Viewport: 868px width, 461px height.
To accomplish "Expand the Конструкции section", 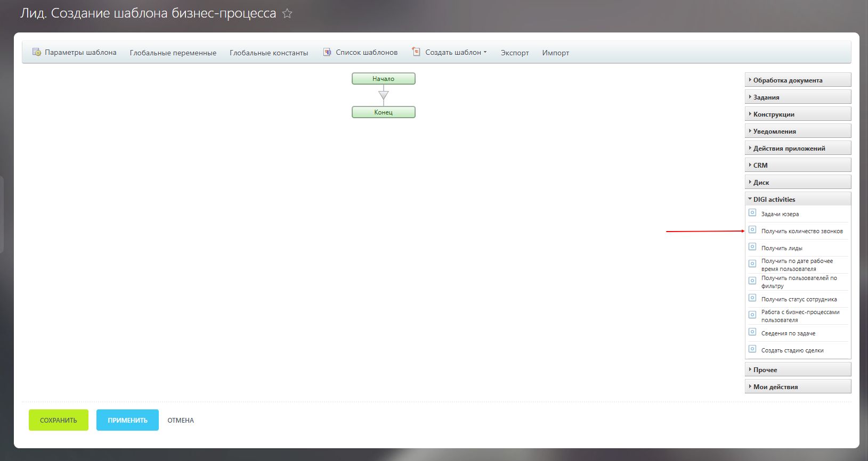I will coord(798,114).
